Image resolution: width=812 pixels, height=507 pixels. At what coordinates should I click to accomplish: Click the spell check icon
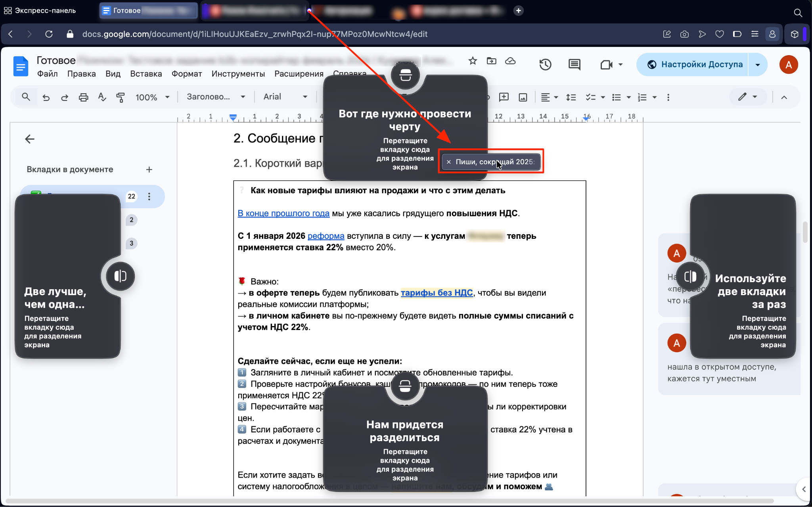[102, 97]
